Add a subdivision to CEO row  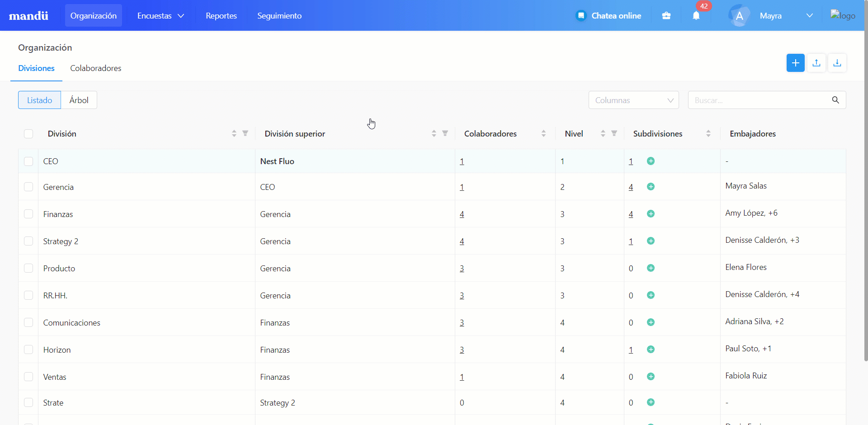(x=651, y=161)
